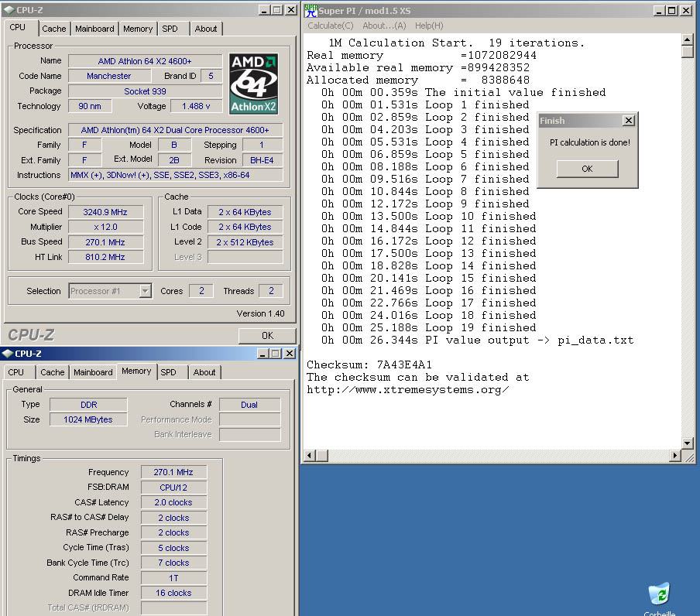
Task: Switch to Cache tab in top CPU-Z
Action: (x=54, y=29)
